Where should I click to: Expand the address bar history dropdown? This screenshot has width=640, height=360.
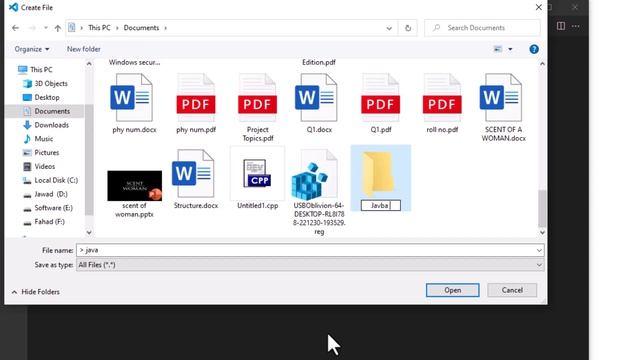389,28
